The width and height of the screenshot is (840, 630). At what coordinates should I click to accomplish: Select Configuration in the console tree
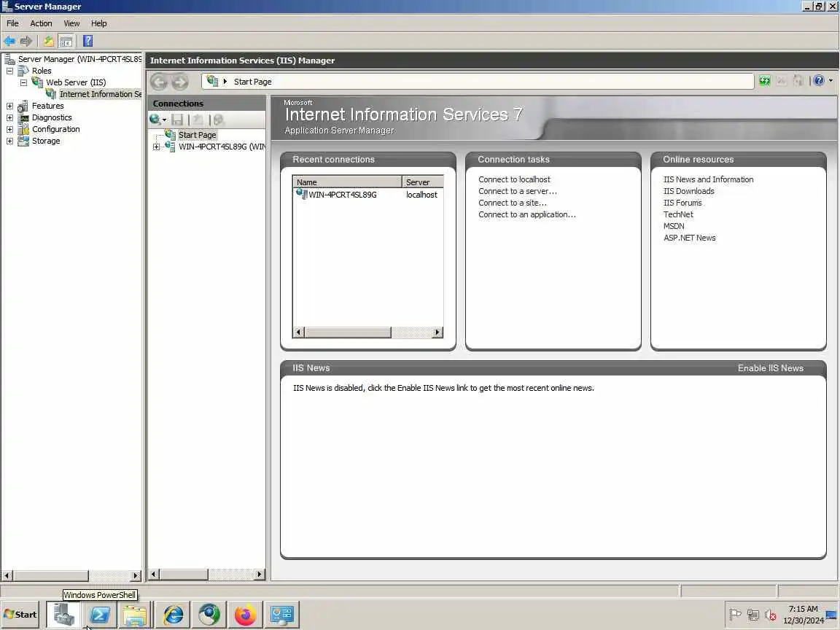[55, 130]
